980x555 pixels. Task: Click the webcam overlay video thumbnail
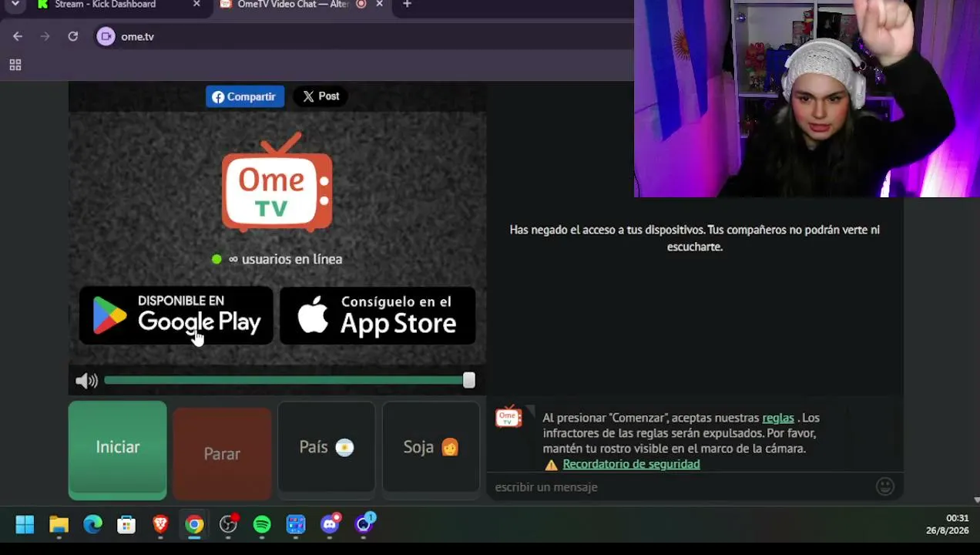point(807,99)
